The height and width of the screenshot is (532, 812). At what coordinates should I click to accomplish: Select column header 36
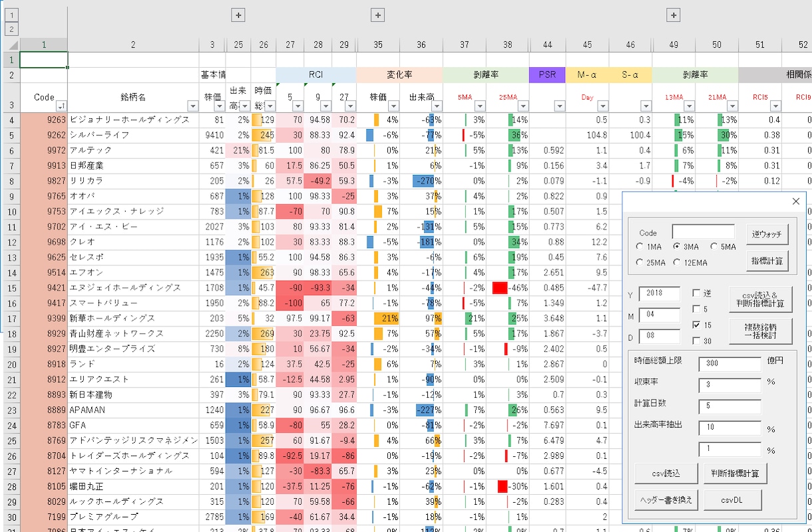(x=421, y=45)
